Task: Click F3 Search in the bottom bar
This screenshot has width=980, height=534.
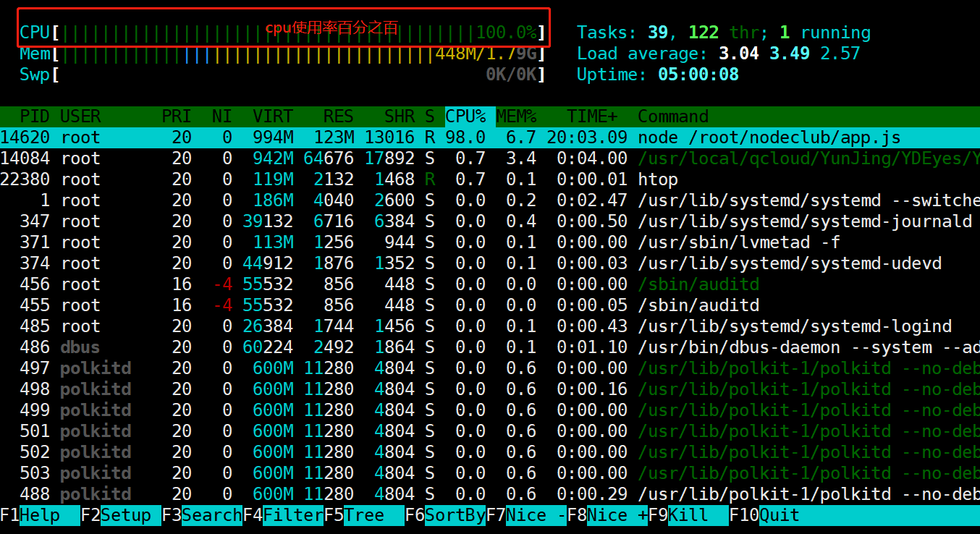Action: pos(202,515)
